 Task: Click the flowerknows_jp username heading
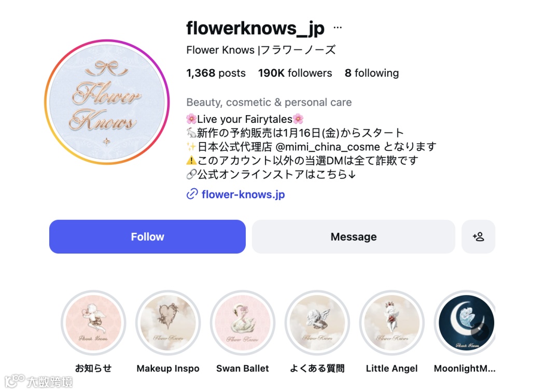[255, 28]
